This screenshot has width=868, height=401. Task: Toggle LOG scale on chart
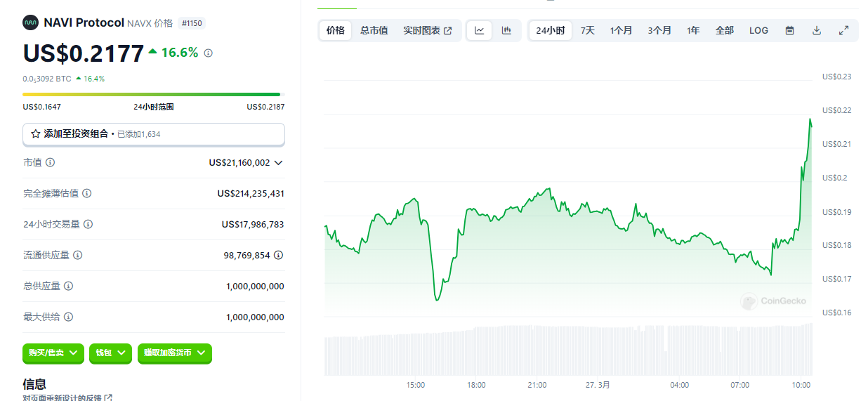pyautogui.click(x=758, y=31)
